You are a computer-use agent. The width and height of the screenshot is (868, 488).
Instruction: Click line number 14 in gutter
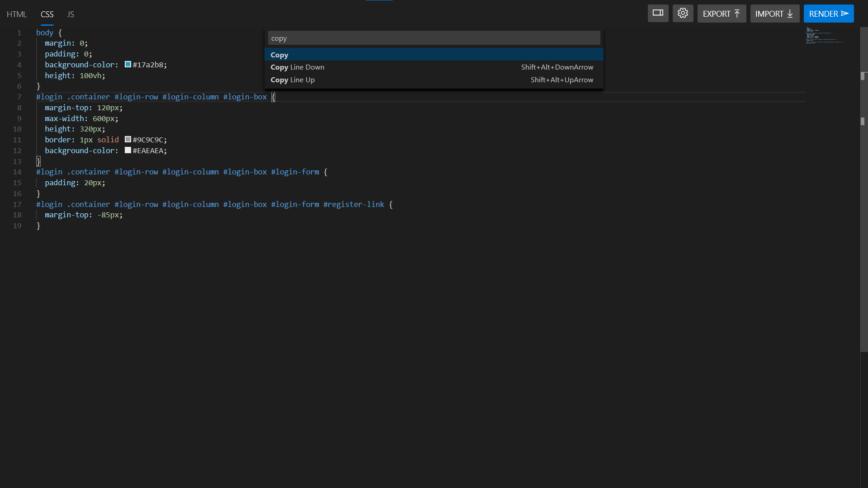[x=17, y=172]
